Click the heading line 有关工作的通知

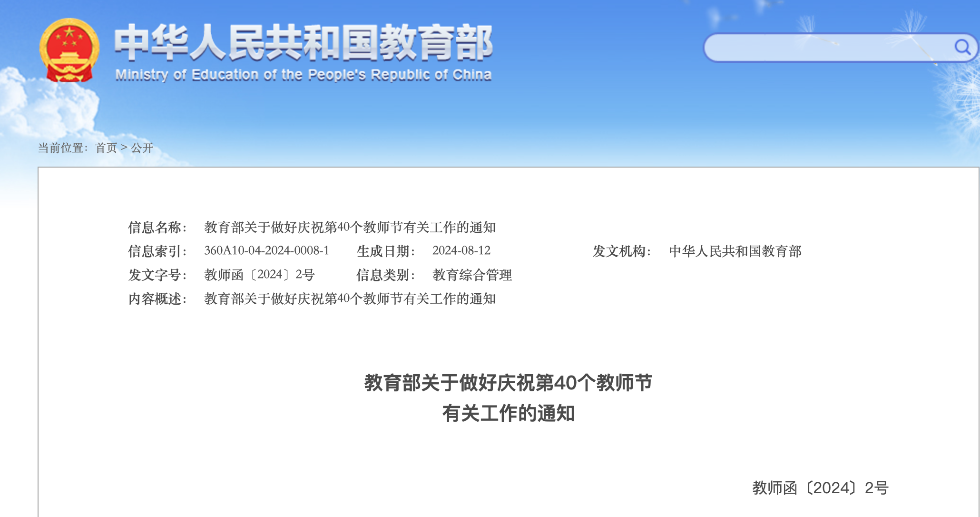[508, 413]
